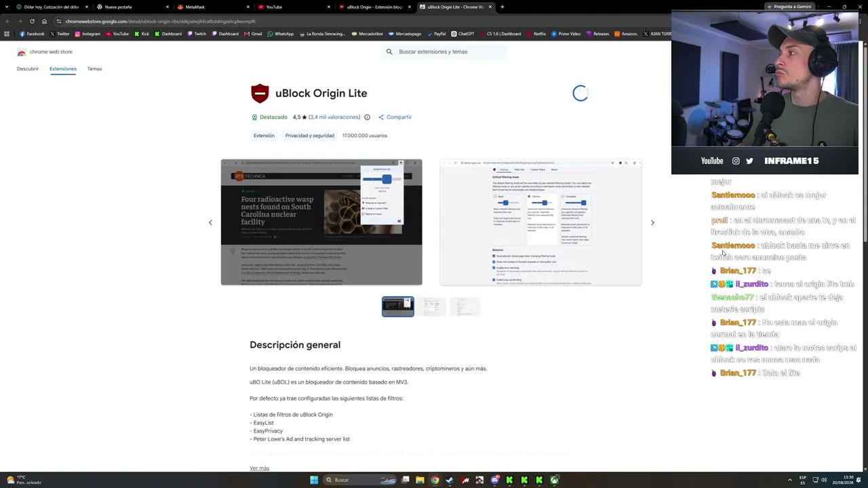Viewport: 868px width, 488px height.
Task: Open the Gmail bookmark
Action: [253, 34]
